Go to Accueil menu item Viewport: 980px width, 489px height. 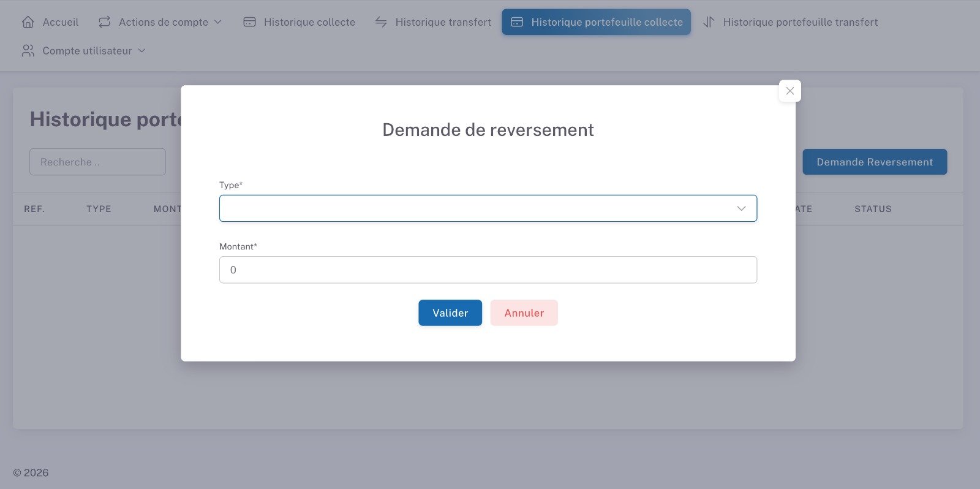[50, 22]
